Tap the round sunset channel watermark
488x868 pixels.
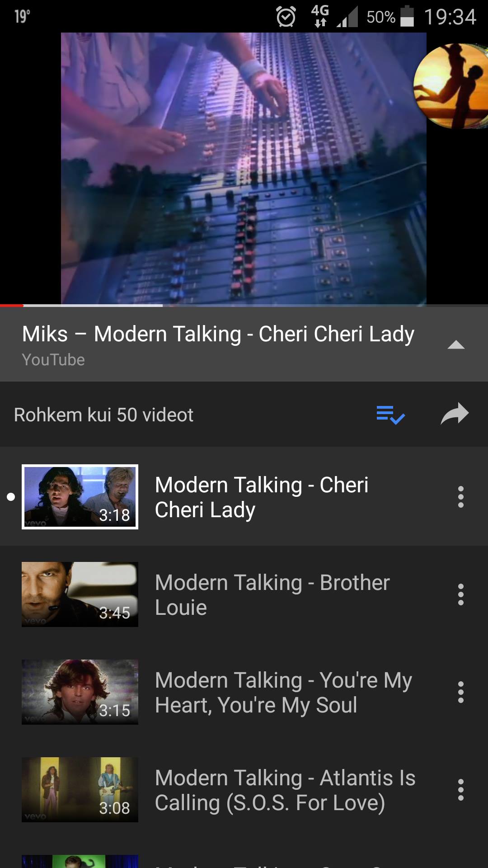click(x=450, y=86)
